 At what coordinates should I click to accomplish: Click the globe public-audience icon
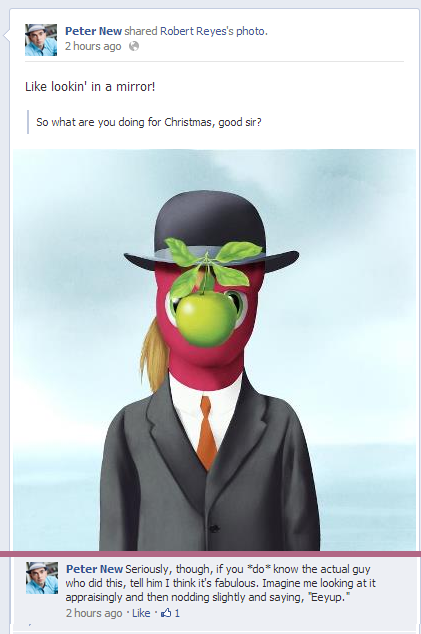click(134, 46)
